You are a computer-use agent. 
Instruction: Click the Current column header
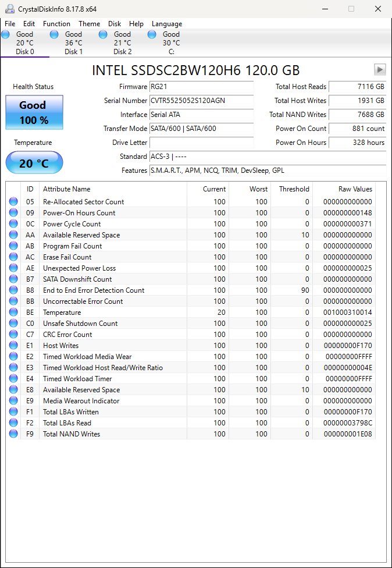208,189
